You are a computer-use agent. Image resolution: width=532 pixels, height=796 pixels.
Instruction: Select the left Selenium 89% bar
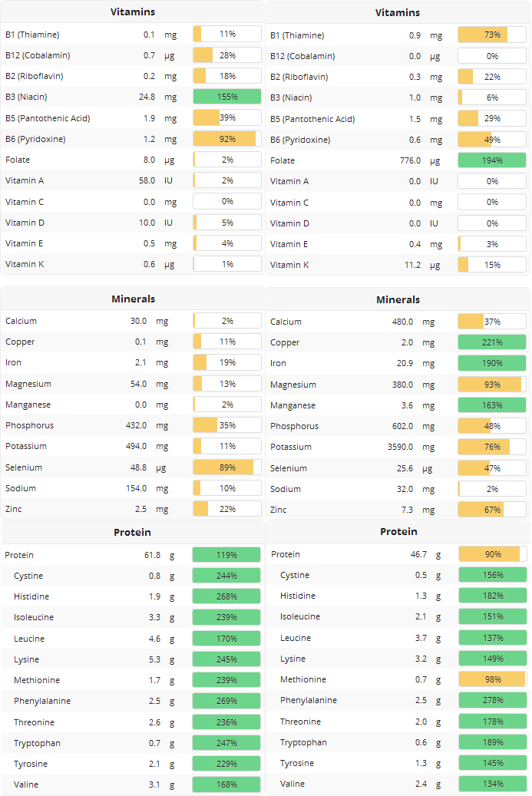[x=227, y=467]
